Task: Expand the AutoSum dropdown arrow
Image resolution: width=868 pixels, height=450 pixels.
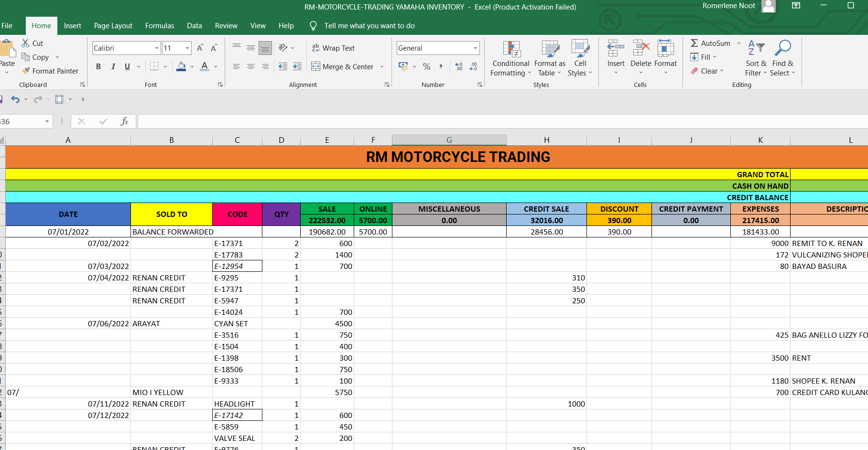Action: coord(739,43)
